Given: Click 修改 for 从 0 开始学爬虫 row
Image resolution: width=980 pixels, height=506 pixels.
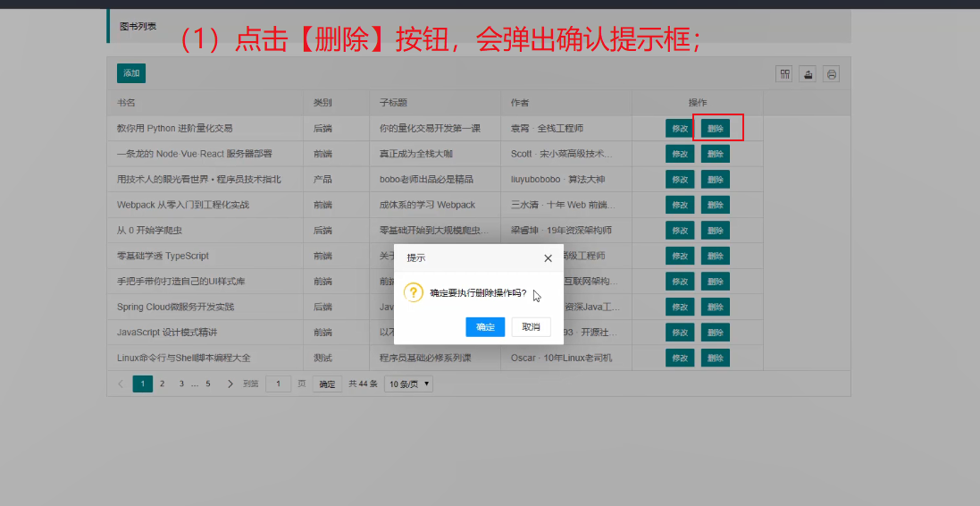Looking at the screenshot, I should tap(680, 230).
